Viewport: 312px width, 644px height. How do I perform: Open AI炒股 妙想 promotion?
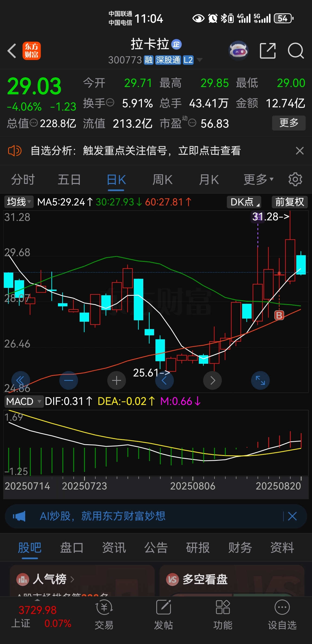pyautogui.click(x=102, y=516)
